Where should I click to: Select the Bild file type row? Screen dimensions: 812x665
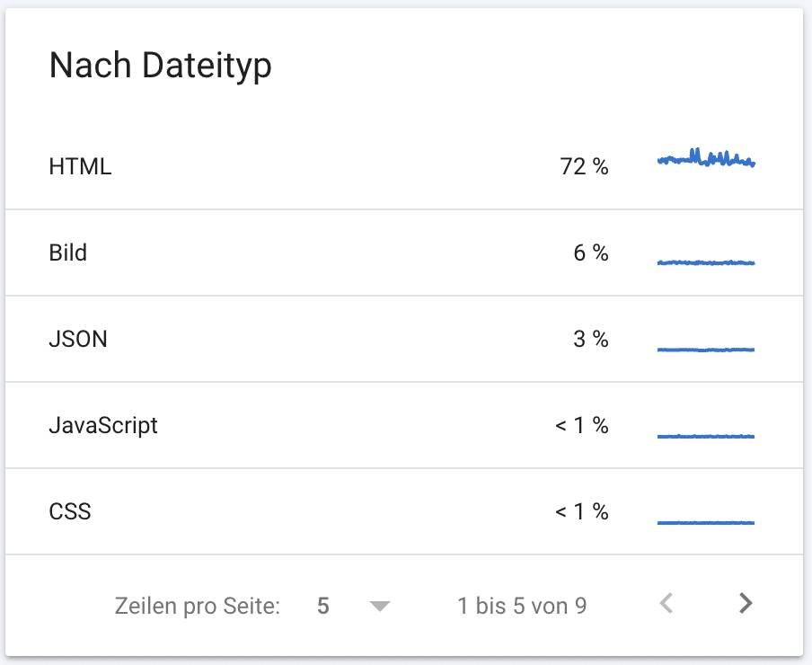pyautogui.click(x=67, y=253)
